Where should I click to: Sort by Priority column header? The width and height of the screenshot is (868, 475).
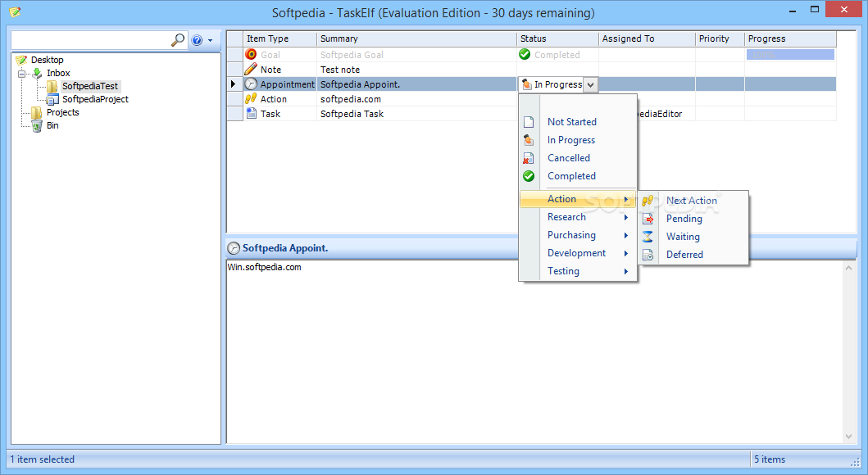click(720, 38)
